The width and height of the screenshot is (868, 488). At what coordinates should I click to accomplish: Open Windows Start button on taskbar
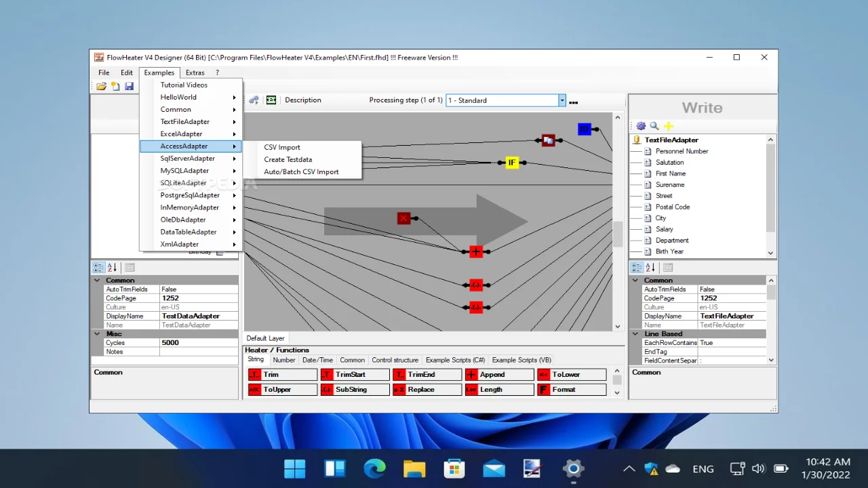(295, 468)
